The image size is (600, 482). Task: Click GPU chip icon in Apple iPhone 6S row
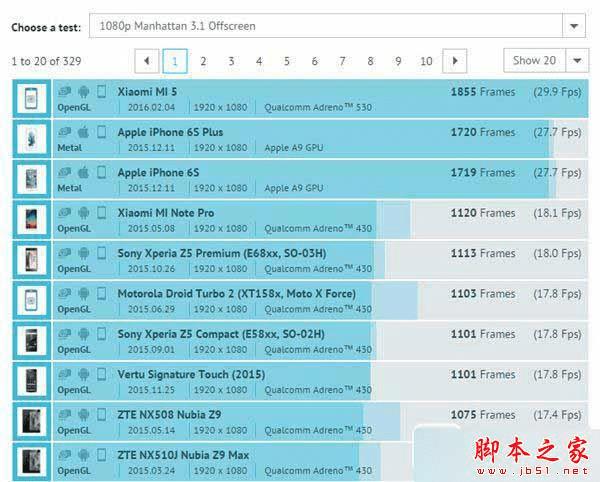click(x=65, y=173)
